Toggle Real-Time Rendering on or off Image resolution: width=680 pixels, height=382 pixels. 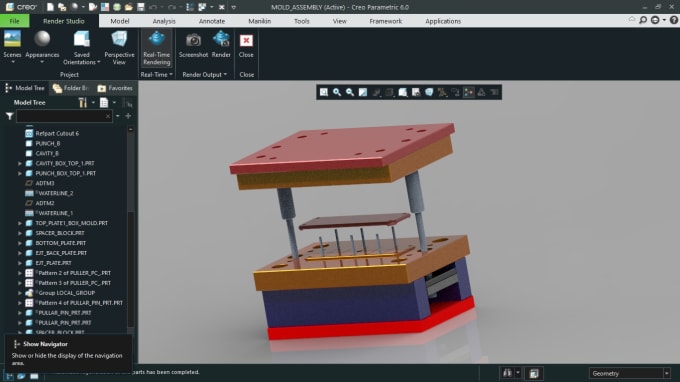(157, 48)
